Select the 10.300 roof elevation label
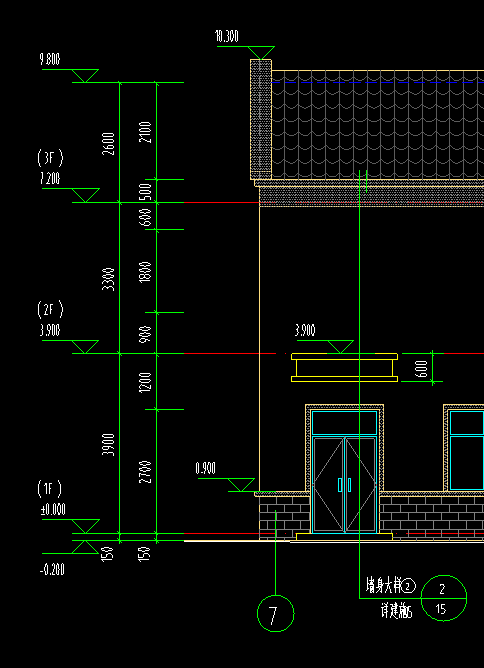Viewport: 484px width, 668px height. (x=227, y=37)
